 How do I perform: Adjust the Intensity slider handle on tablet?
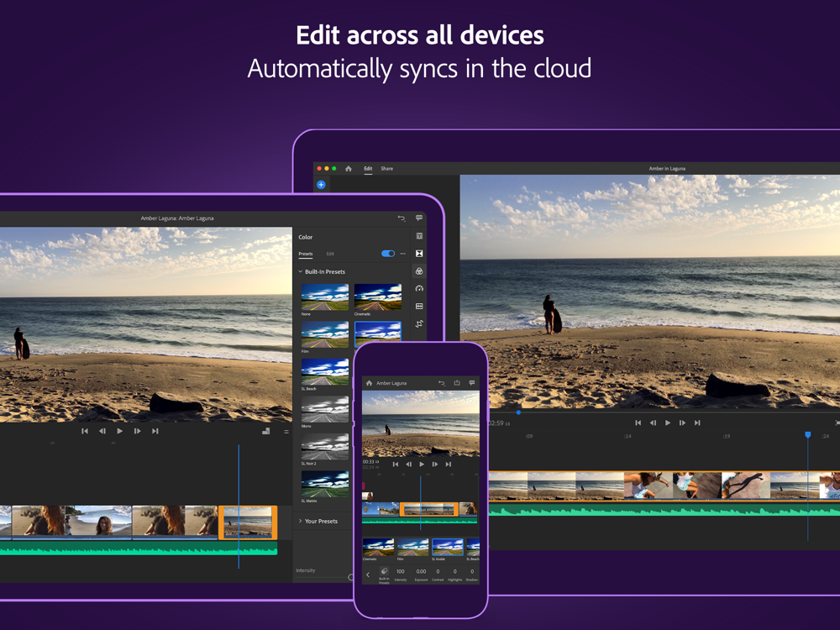[x=351, y=577]
